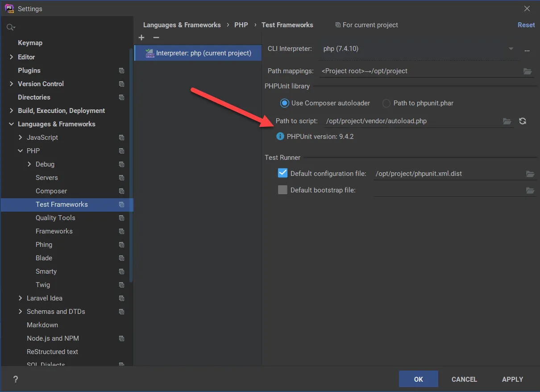Collapse the Languages & Frameworks section
The image size is (540, 392).
pos(11,124)
